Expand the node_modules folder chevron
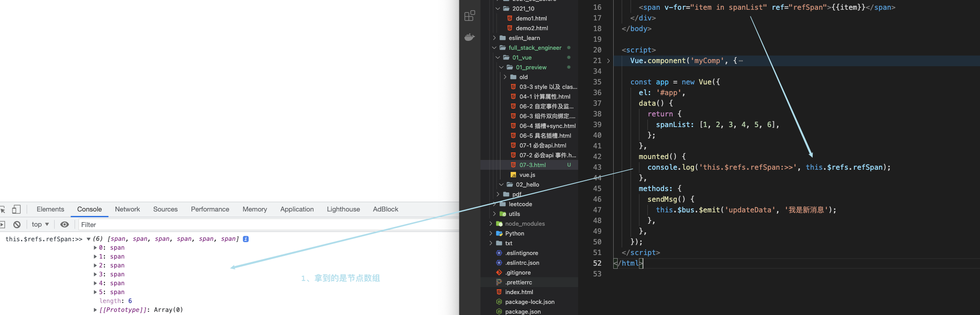Viewport: 980px width, 315px height. click(491, 223)
